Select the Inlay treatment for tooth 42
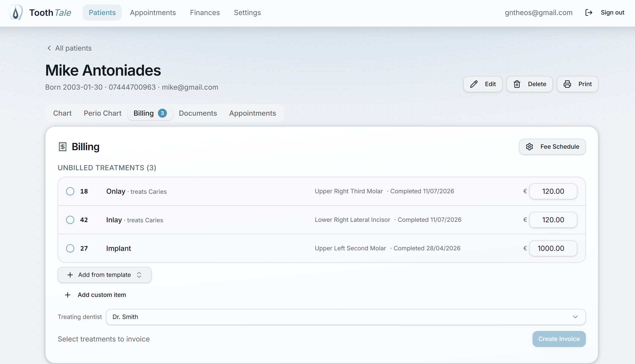Screen dimensions: 635x364 click(x=70, y=220)
